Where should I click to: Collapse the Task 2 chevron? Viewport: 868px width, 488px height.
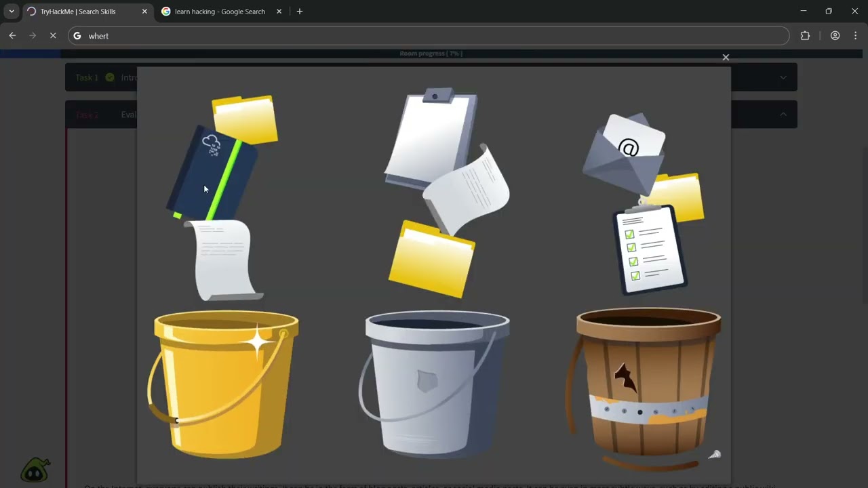click(x=783, y=115)
